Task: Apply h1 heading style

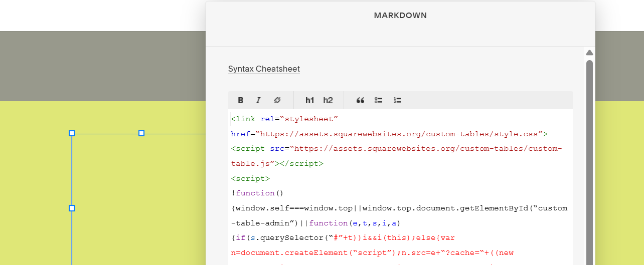Action: [310, 100]
